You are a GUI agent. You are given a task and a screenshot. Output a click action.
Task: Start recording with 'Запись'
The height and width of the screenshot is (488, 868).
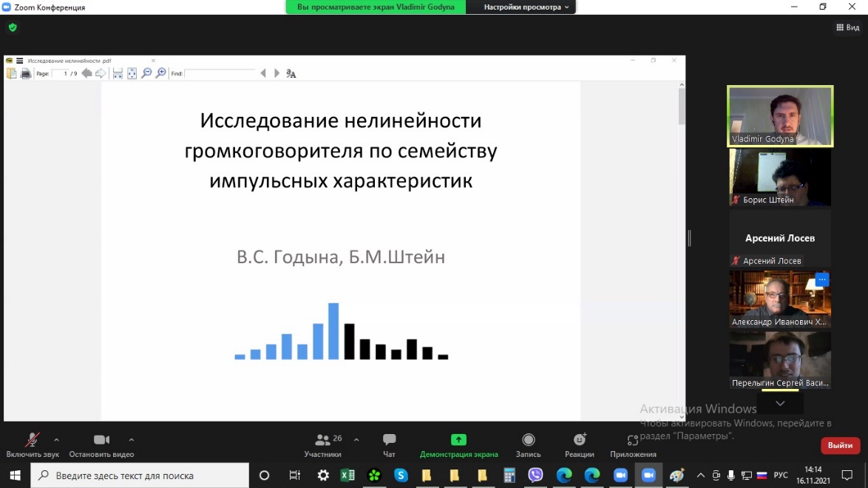[528, 445]
